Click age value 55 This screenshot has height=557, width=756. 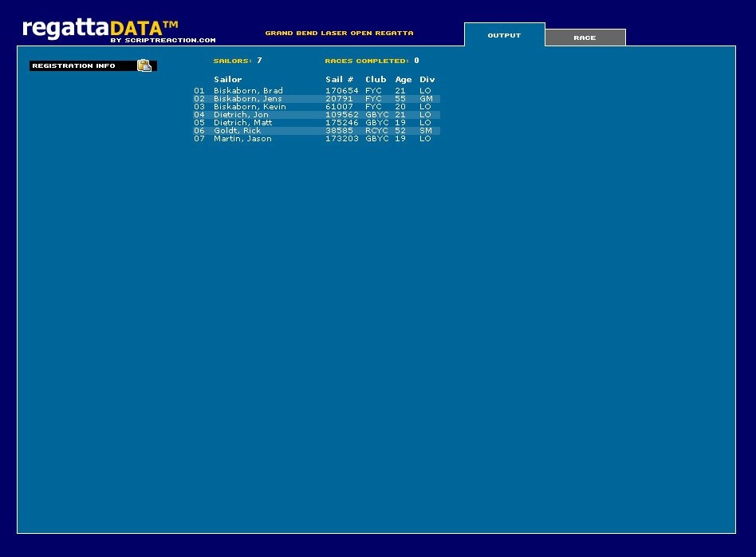[400, 98]
